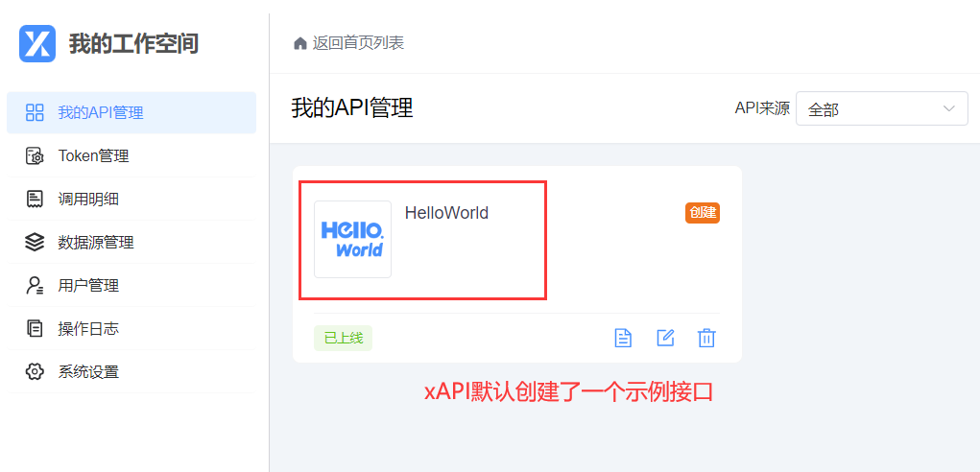
Task: Click the 操作日志 document icon
Action: [x=35, y=328]
